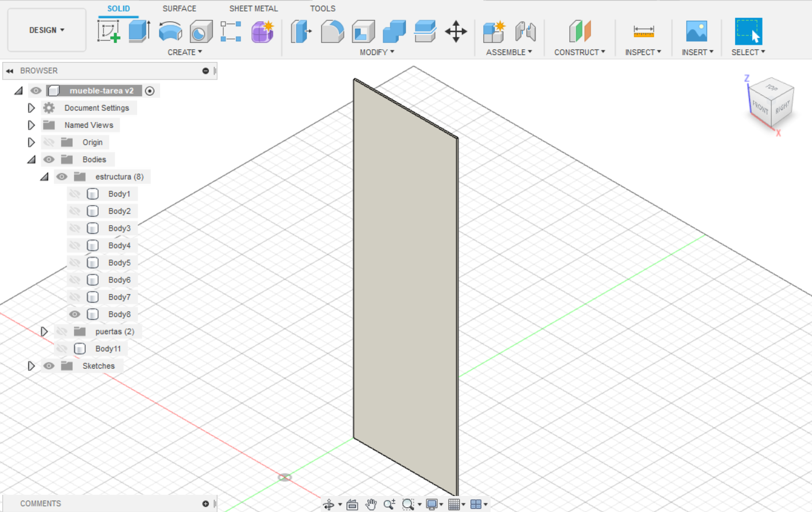The width and height of the screenshot is (812, 512).
Task: Open the ASSEMBLE dropdown menu
Action: tap(509, 52)
